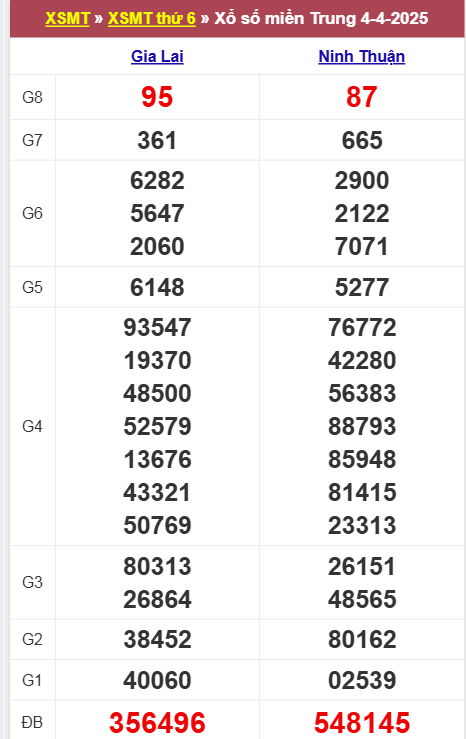Click Ninh Thuận G3 number 26151
Viewport: 466px width, 739px height.
[361, 567]
